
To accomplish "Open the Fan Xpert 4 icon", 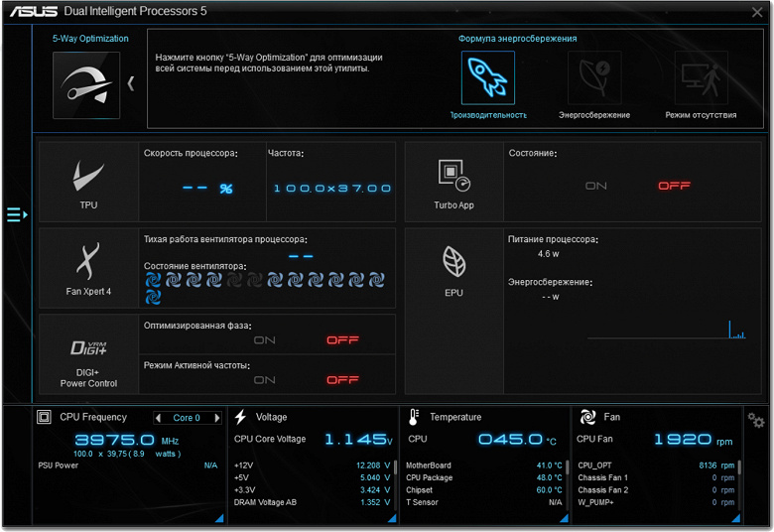I will (88, 261).
